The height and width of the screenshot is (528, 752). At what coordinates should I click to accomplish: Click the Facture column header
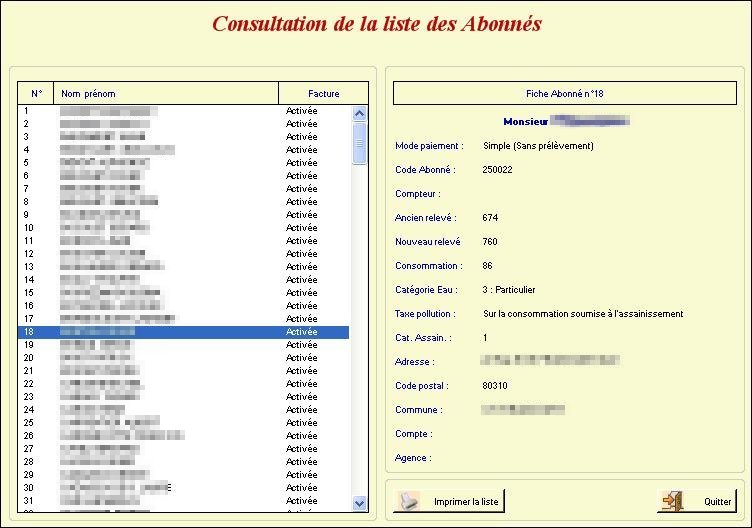(323, 94)
